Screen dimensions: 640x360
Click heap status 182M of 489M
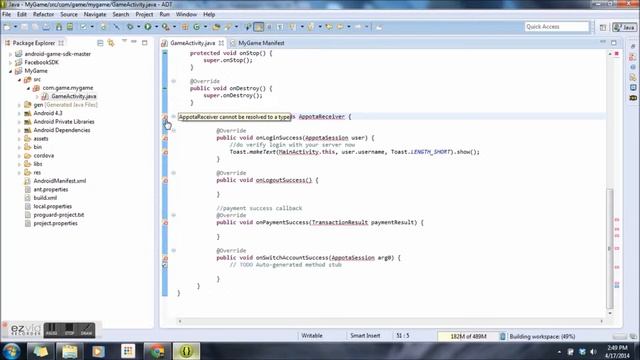[x=468, y=336]
